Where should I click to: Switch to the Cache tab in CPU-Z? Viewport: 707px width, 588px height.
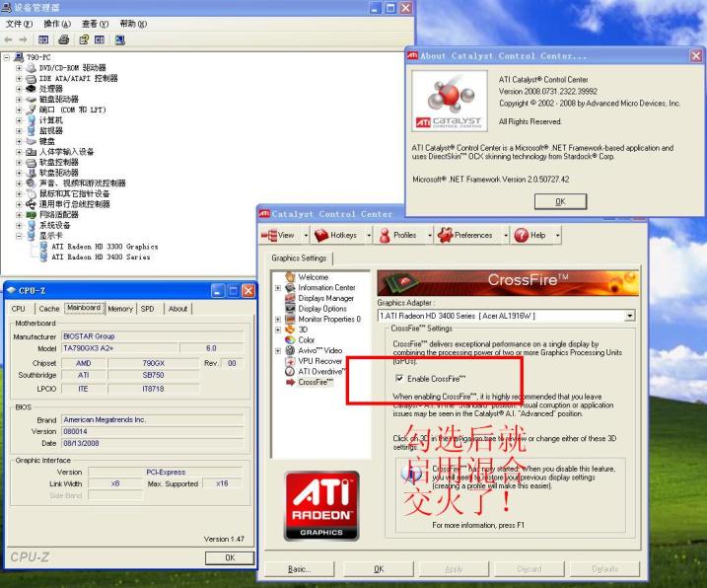[49, 309]
